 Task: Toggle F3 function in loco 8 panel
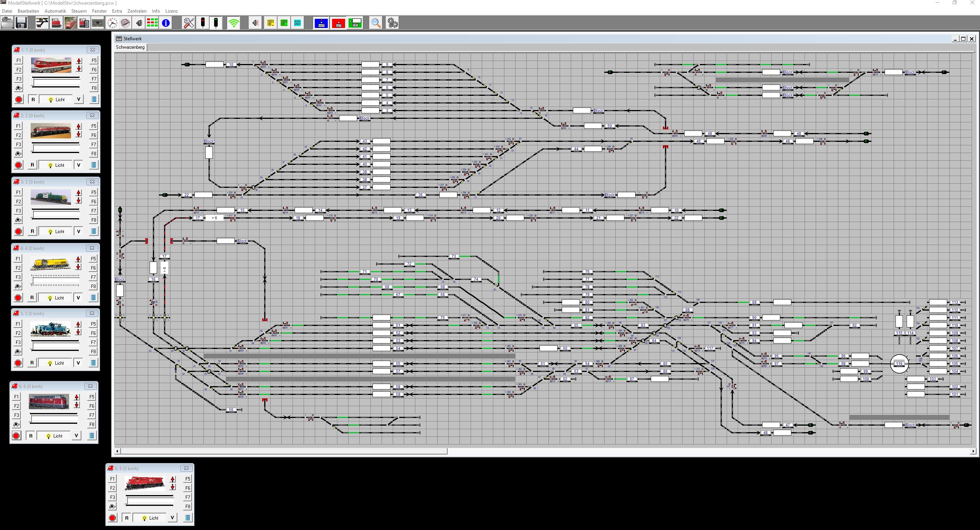pyautogui.click(x=112, y=497)
